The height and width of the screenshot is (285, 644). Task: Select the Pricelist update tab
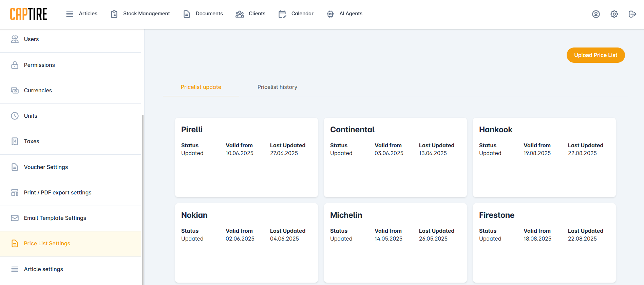(201, 87)
